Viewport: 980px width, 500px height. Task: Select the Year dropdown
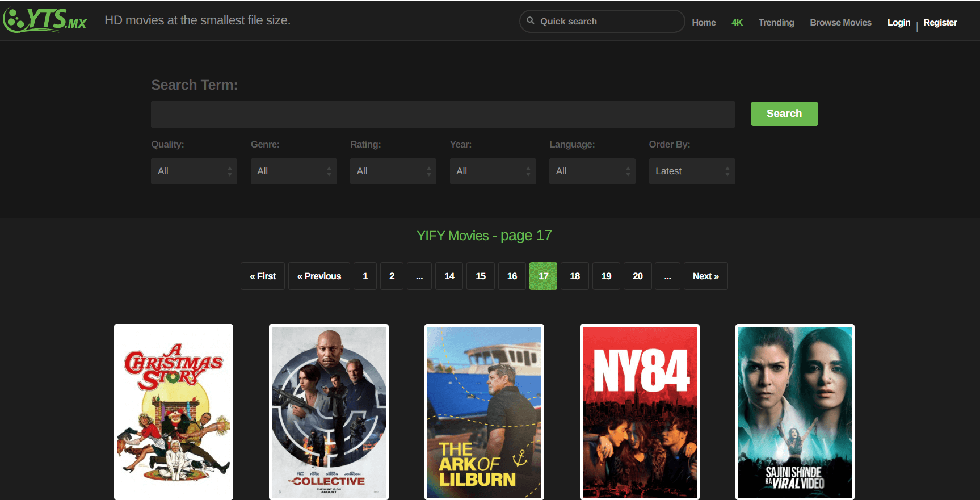(493, 171)
